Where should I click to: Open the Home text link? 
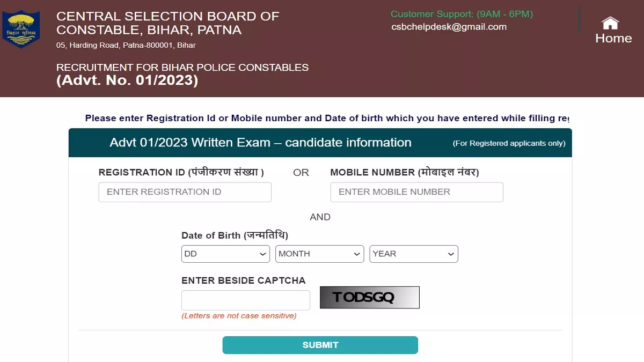613,39
